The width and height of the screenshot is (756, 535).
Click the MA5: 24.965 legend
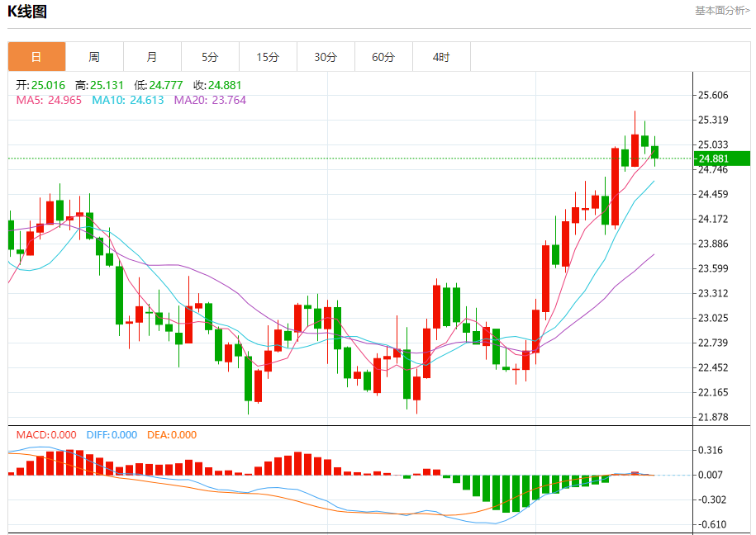click(x=49, y=100)
